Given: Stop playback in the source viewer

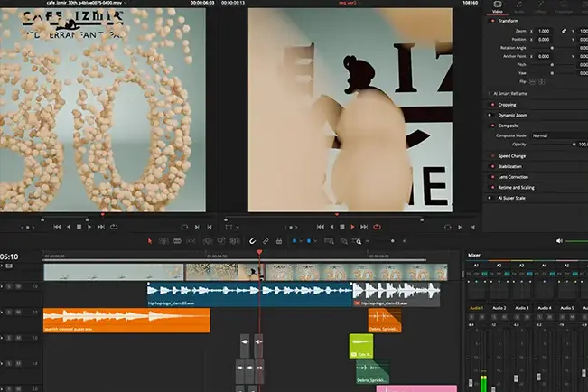Looking at the screenshot, I should (79, 227).
